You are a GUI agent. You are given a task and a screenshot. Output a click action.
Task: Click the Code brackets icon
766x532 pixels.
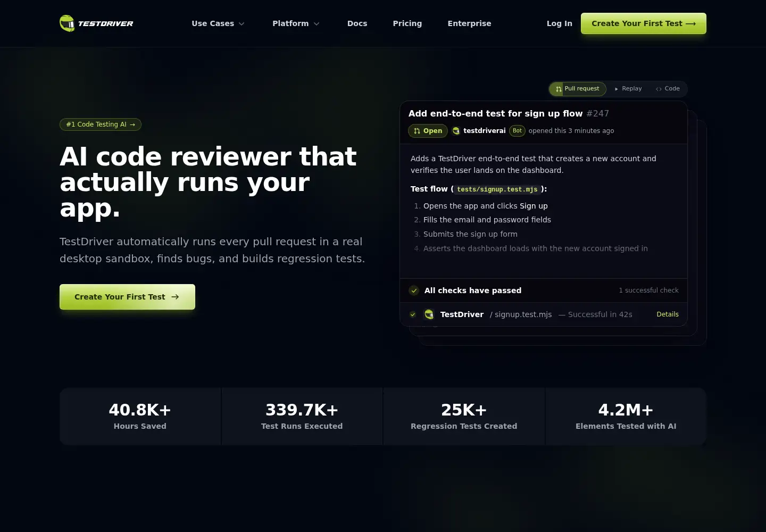659,89
